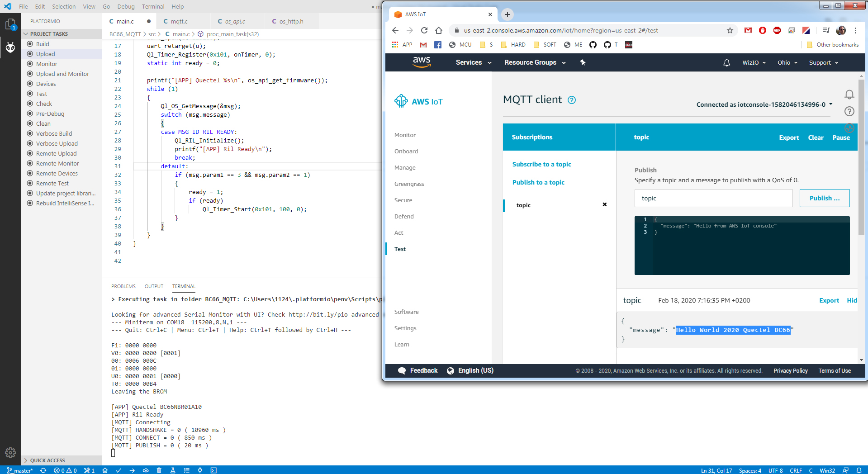Expand the 'Connected as iotconsole' dropdown

765,104
